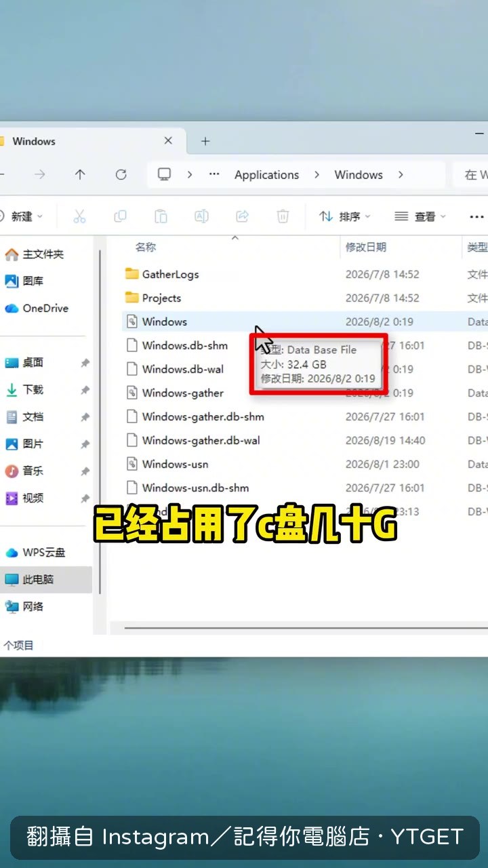This screenshot has width=488, height=868.
Task: Open the 查看 view dropdown
Action: pyautogui.click(x=420, y=216)
